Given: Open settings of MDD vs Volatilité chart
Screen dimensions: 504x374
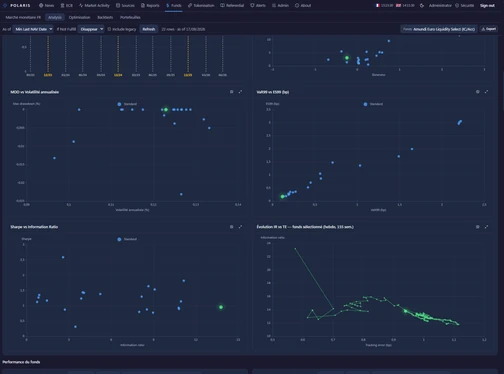Looking at the screenshot, I should click(x=232, y=92).
